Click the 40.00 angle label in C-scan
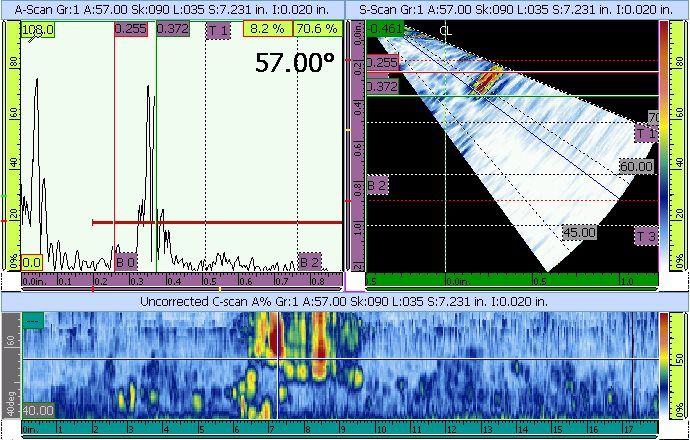Screen dimensions: 690x440 tap(38, 411)
